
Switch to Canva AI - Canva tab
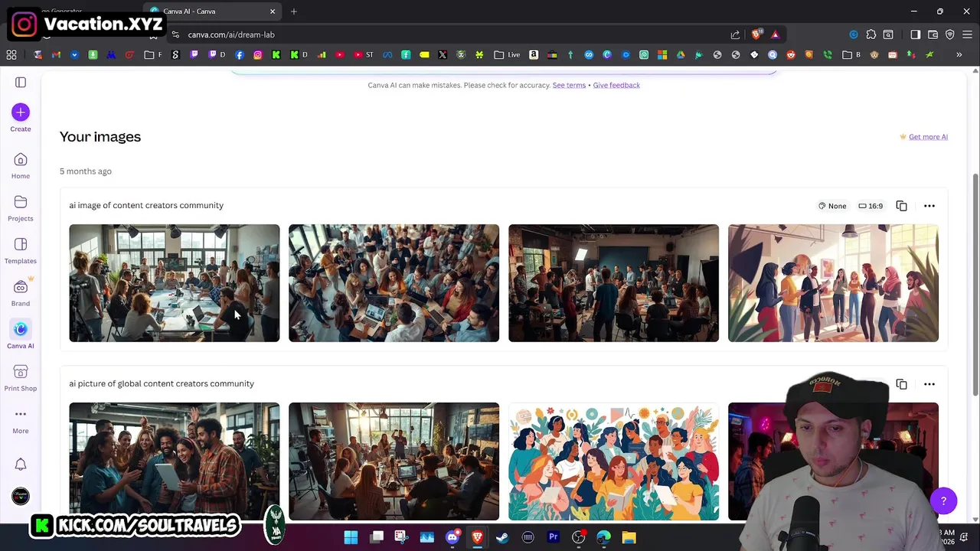click(213, 11)
